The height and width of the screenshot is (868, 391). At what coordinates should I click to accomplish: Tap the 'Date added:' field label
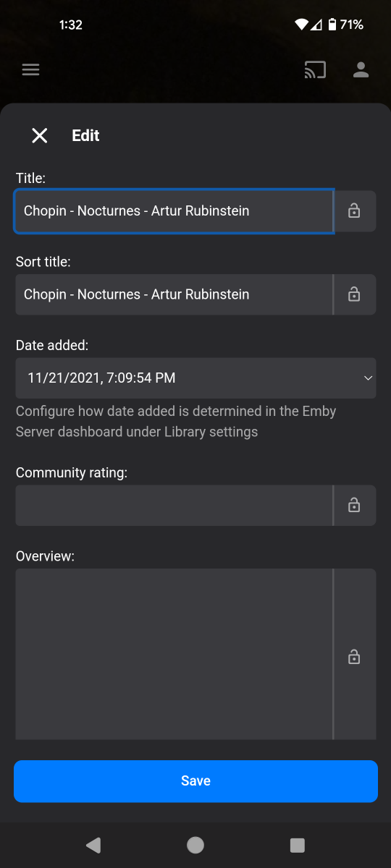tap(52, 345)
